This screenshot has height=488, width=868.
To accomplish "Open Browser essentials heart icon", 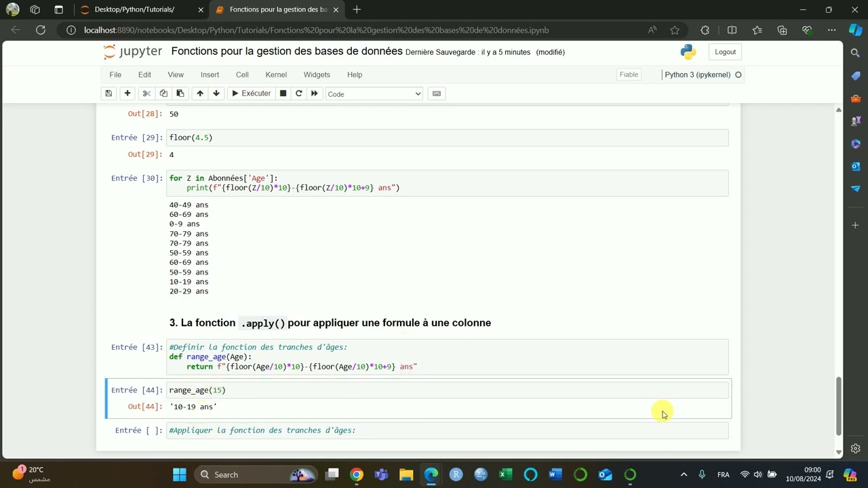I will point(807,30).
